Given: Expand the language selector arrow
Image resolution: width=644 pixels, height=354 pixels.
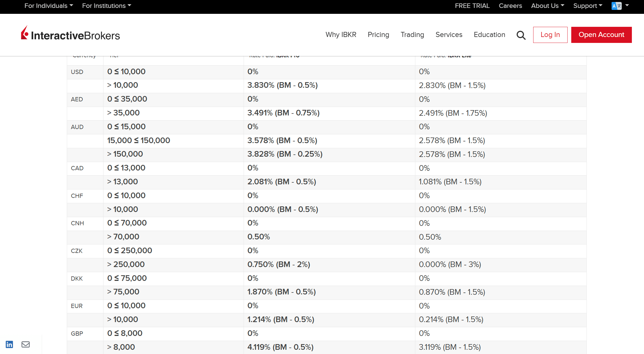Looking at the screenshot, I should point(627,5).
